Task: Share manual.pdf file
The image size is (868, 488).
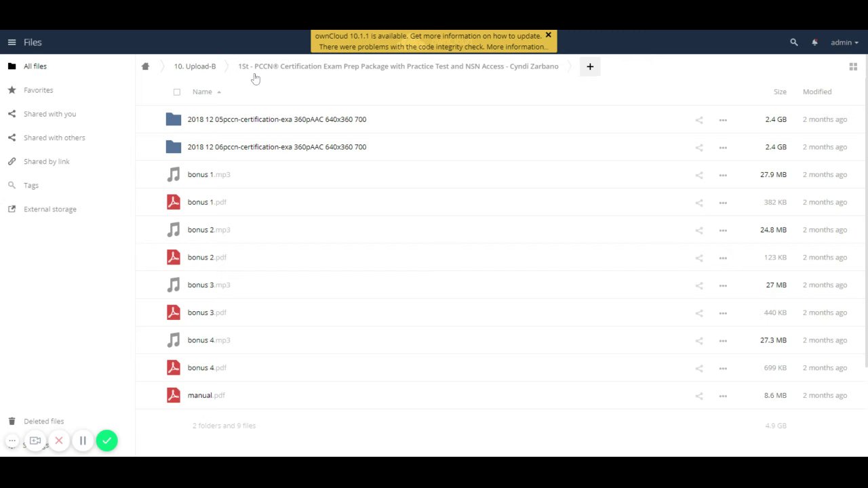Action: [699, 396]
